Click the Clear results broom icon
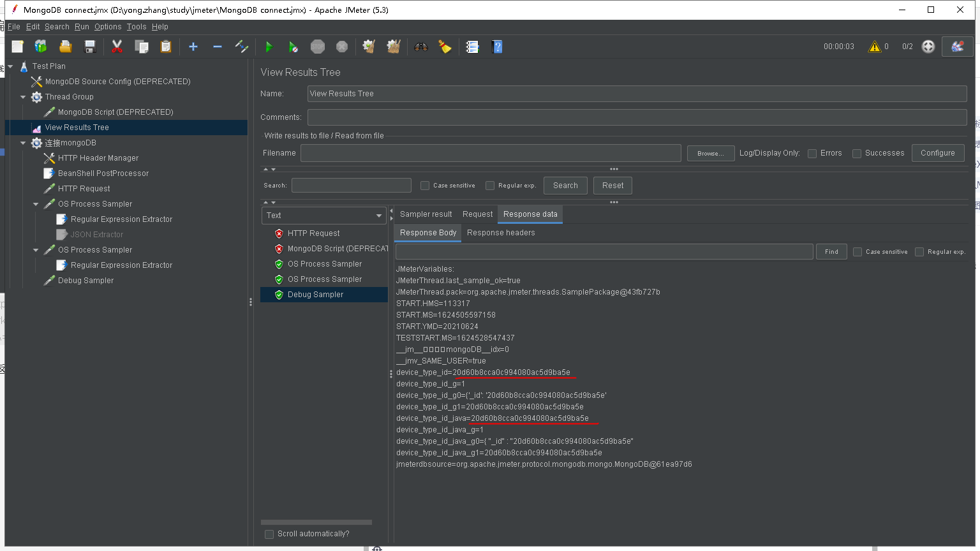The image size is (980, 551). point(369,47)
